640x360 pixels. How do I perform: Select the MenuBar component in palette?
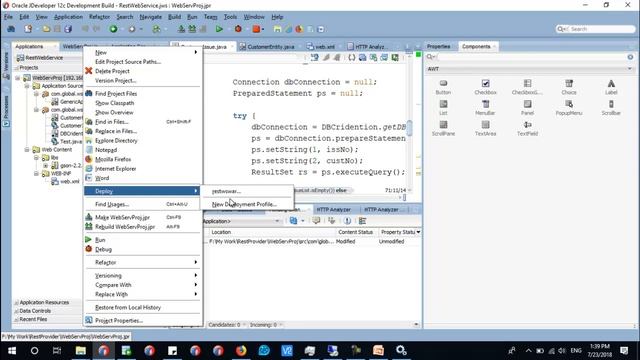pos(485,108)
